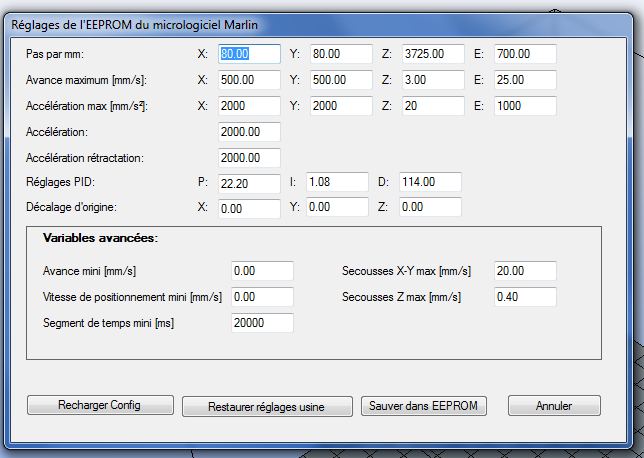Click Décalage d'origine Z field

[430, 207]
